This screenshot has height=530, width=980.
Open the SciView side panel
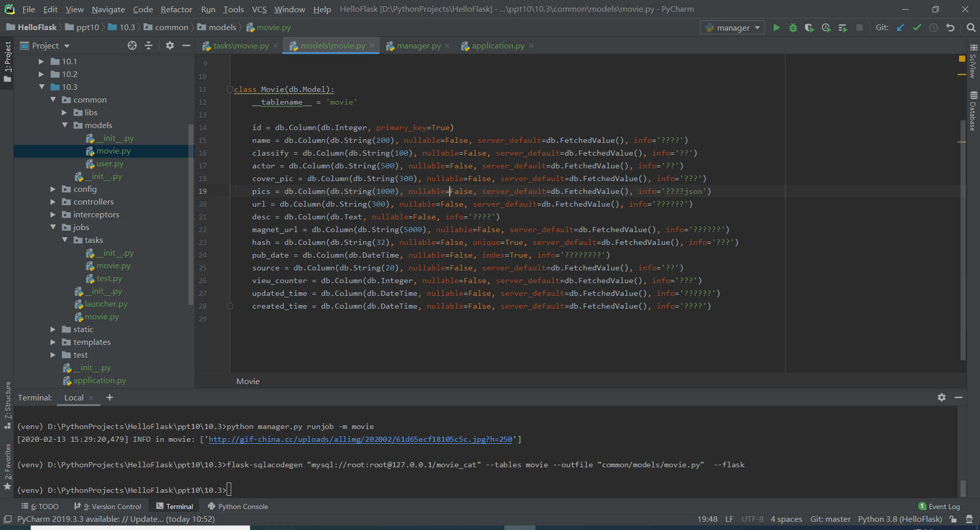tap(973, 61)
